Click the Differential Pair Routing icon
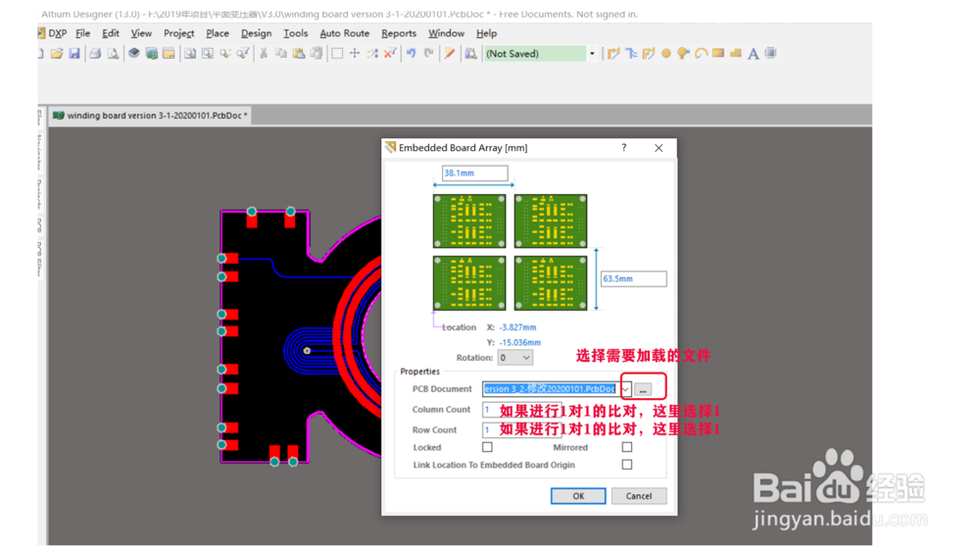The height and width of the screenshot is (552, 980). [x=649, y=54]
